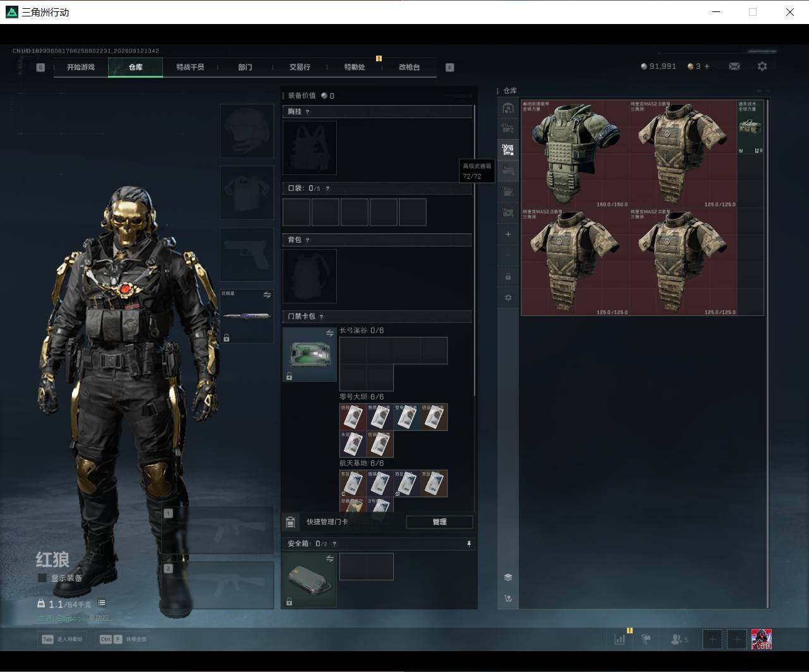
Task: Select the first warehouse container icon
Action: point(508,108)
